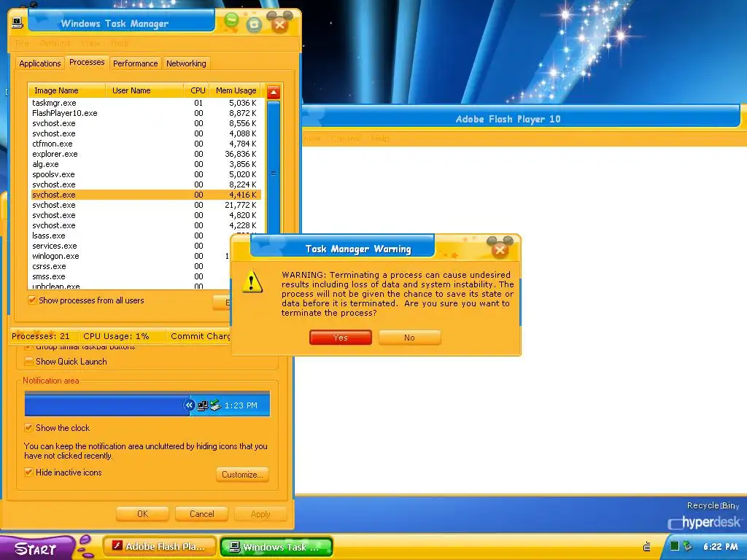Open Control menu in Flash Player window

coord(345,139)
